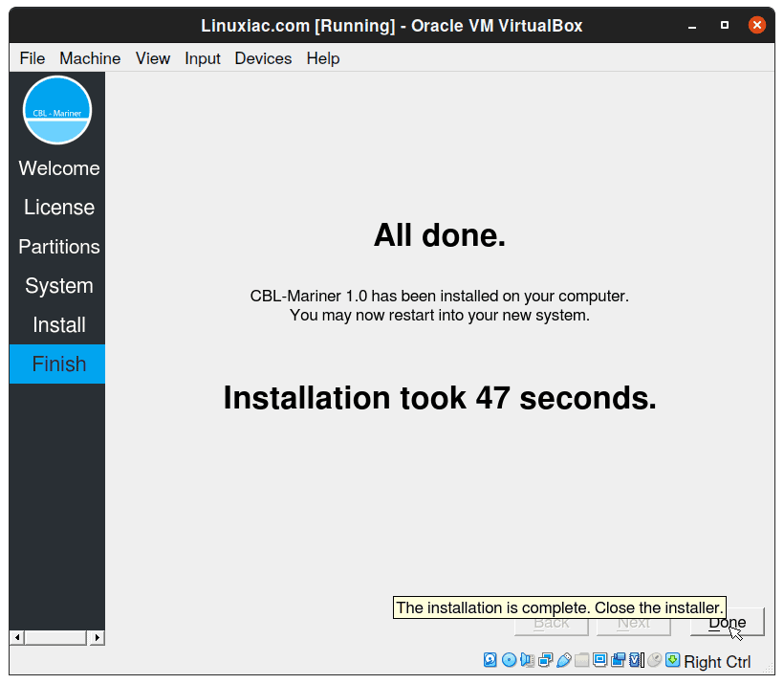This screenshot has height=684, width=784.
Task: Click the "Right Ctrl" host key label
Action: pos(717,662)
